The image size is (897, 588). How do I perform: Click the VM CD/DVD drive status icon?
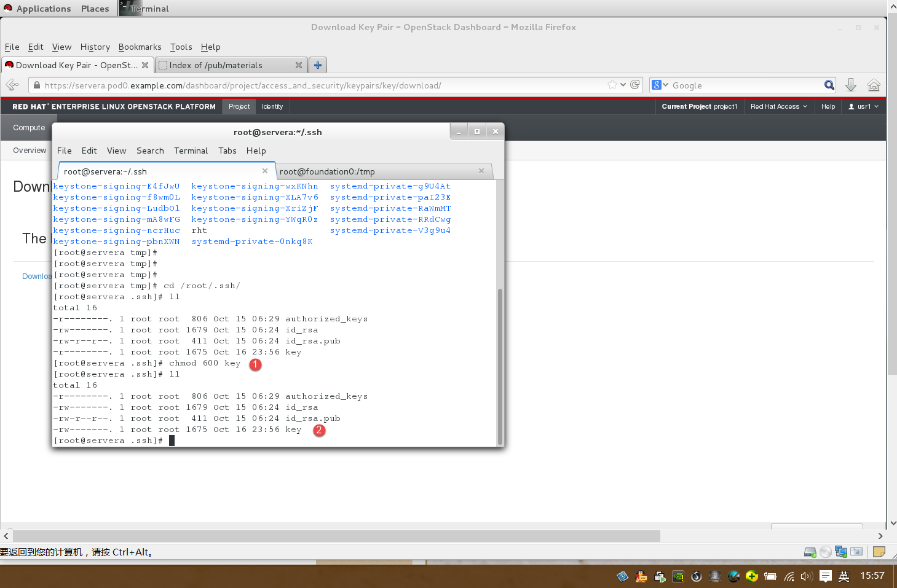point(826,552)
